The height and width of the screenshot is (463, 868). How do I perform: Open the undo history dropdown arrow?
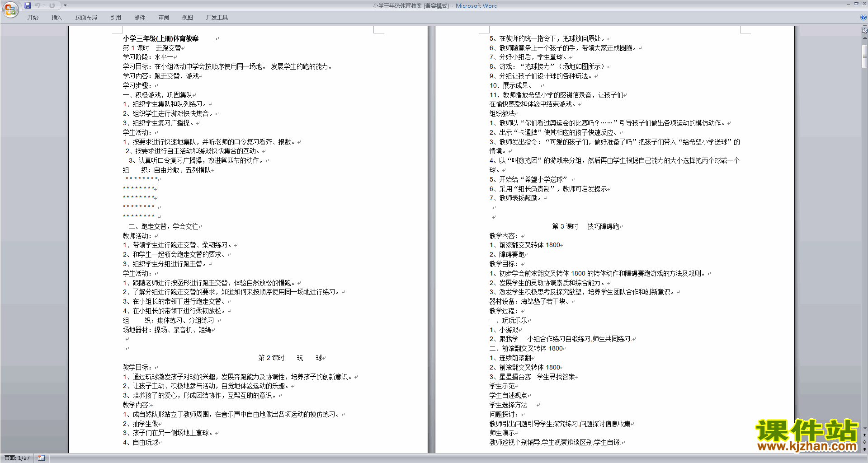tap(44, 5)
